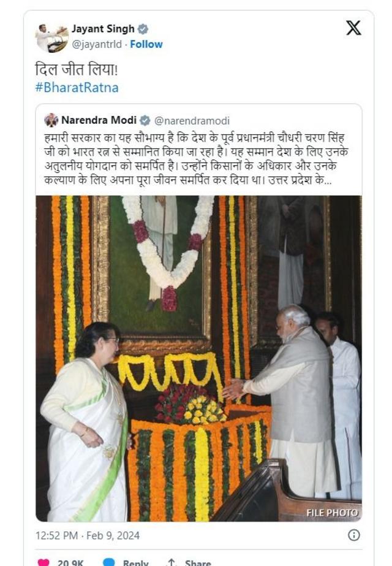Click the Share label
This screenshot has width=392, height=566.
[198, 563]
